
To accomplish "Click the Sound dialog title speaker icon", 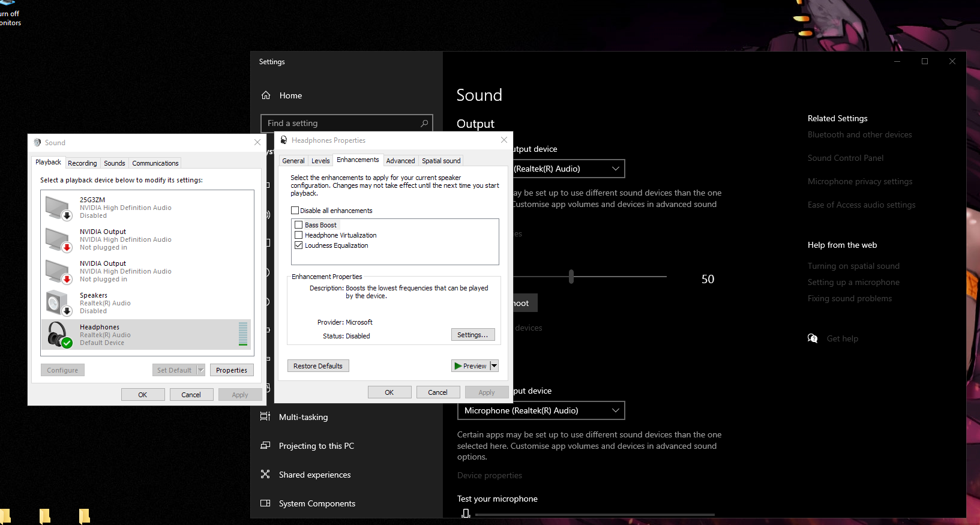I will click(37, 142).
